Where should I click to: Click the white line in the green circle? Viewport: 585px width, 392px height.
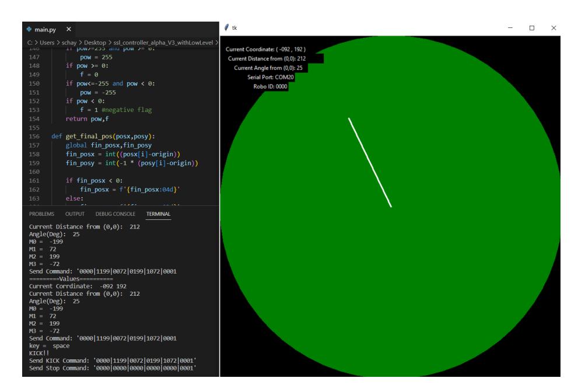(x=370, y=162)
